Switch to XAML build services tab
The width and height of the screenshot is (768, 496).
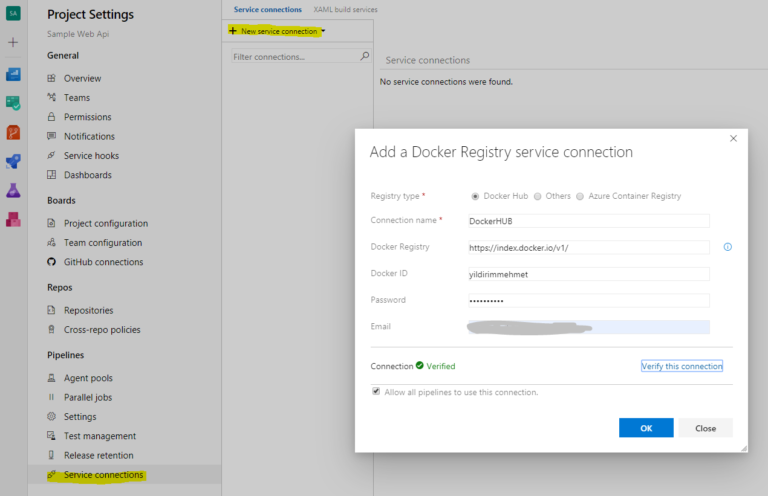click(x=345, y=9)
